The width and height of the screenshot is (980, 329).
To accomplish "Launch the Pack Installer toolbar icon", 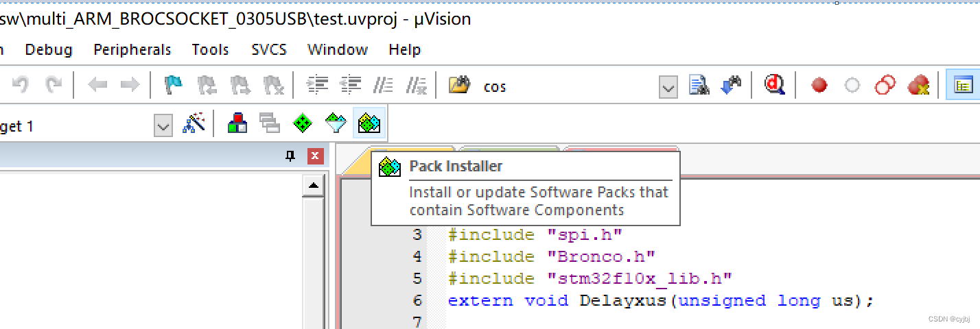I will (370, 123).
